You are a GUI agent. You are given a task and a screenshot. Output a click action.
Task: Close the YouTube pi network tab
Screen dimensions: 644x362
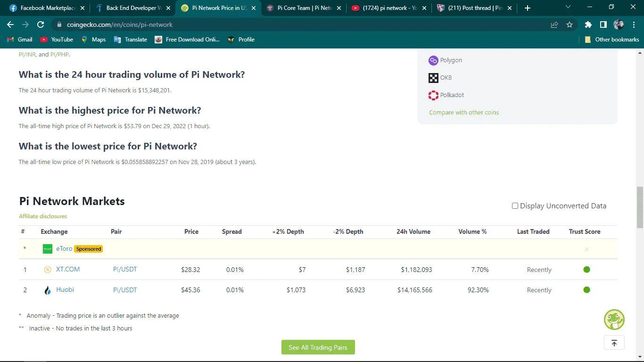[x=424, y=8]
